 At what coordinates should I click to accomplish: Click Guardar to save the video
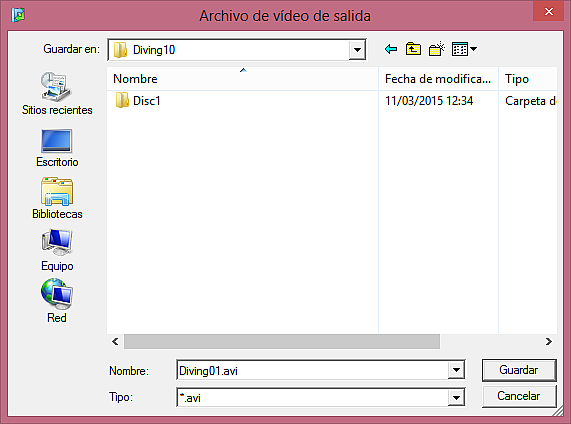point(519,370)
